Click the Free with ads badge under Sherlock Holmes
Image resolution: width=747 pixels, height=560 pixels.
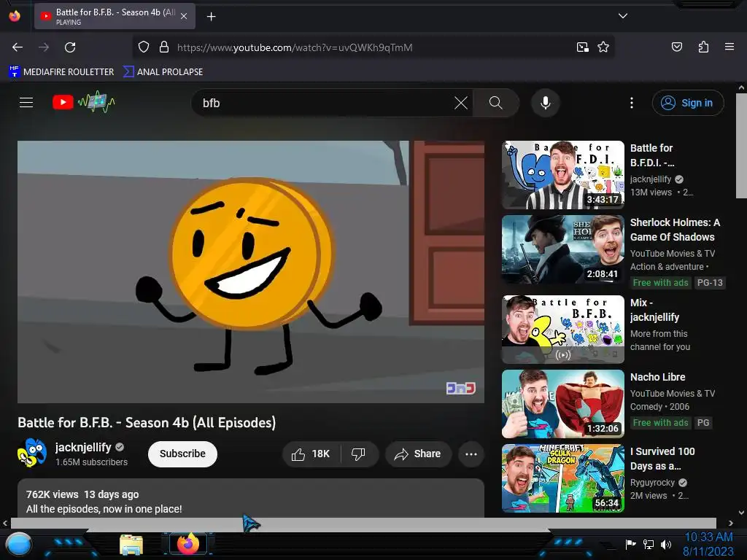click(660, 282)
